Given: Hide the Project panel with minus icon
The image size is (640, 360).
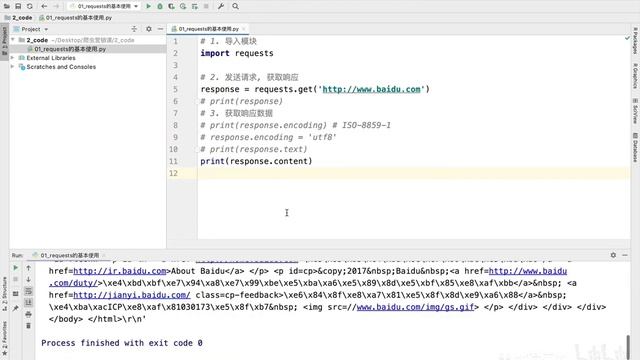Looking at the screenshot, I should tap(160, 29).
